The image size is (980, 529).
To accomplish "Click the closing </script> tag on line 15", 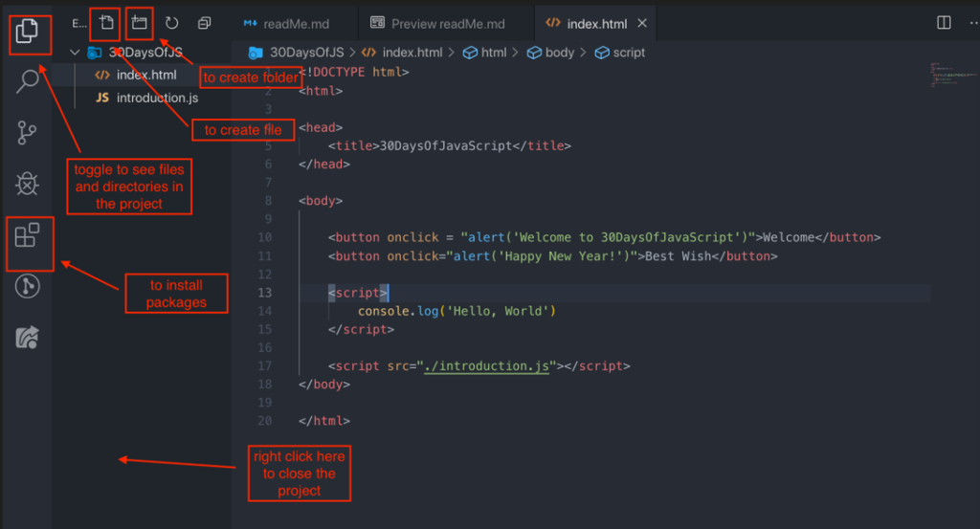I will click(361, 329).
